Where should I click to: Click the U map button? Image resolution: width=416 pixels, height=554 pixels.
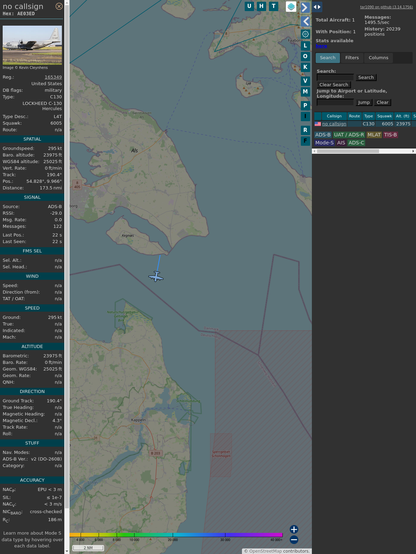pyautogui.click(x=250, y=6)
